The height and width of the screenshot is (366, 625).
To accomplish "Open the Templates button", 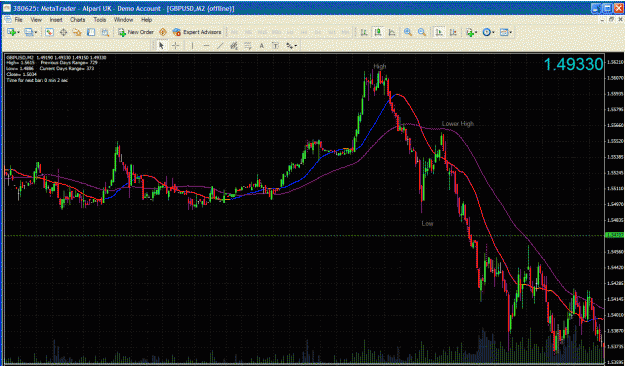I will point(504,32).
